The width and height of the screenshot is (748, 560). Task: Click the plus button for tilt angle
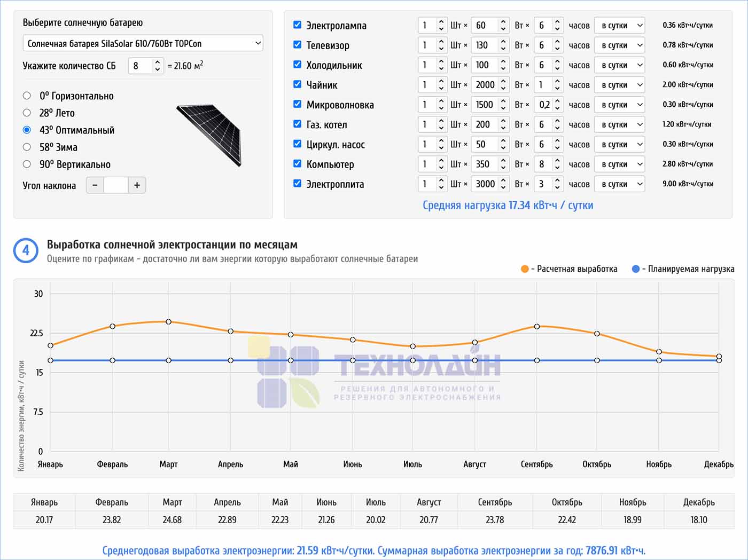click(137, 185)
